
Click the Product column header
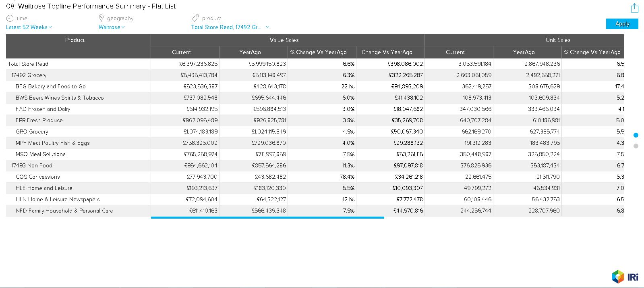tap(78, 46)
